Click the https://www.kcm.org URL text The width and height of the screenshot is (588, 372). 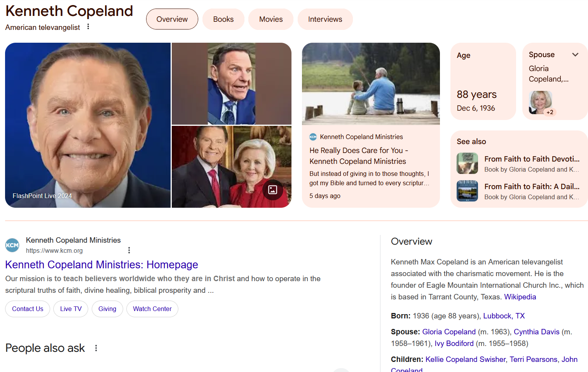54,250
